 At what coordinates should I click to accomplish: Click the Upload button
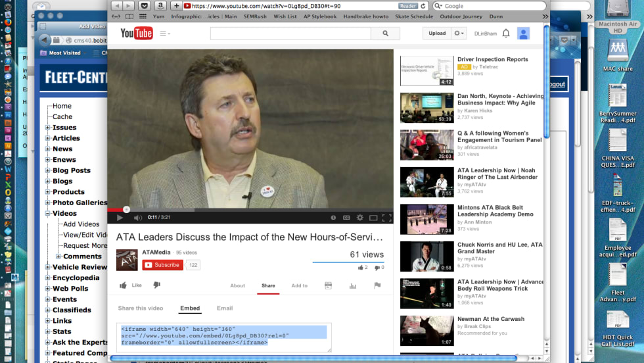(437, 34)
